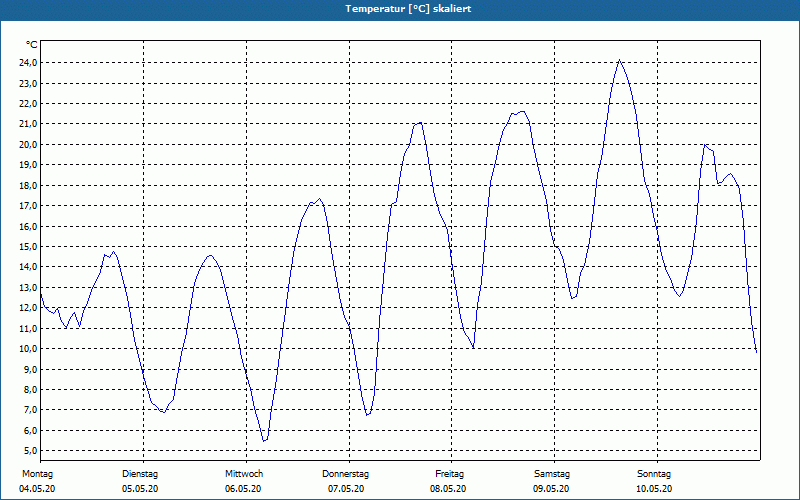
Task: Click the date 09.05.20
Action: 551,489
